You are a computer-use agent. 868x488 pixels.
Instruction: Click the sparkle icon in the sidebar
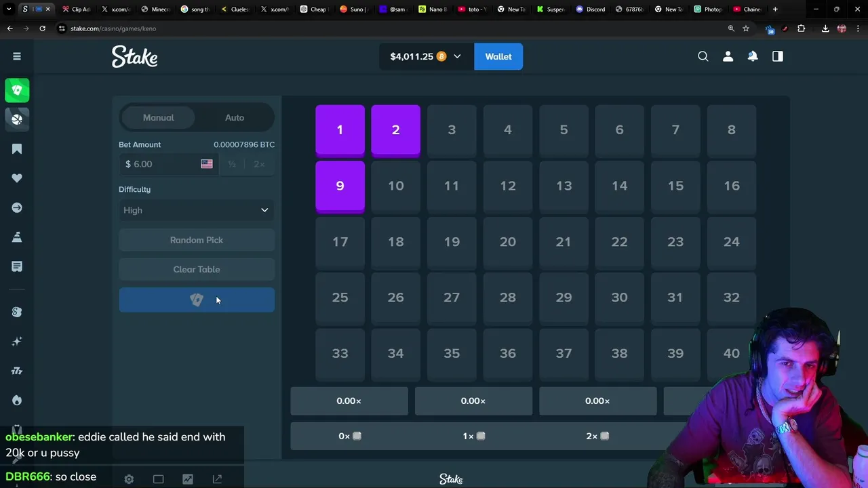tap(17, 342)
